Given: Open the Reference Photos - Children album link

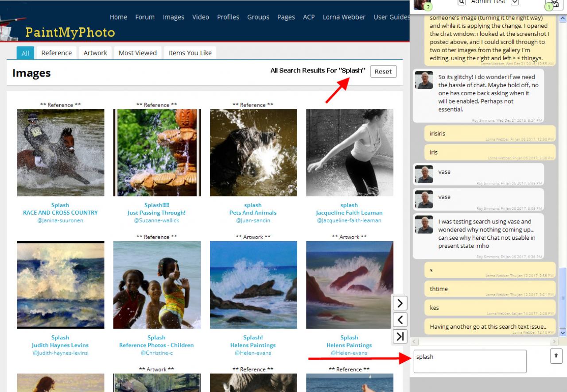Looking at the screenshot, I should (x=156, y=345).
